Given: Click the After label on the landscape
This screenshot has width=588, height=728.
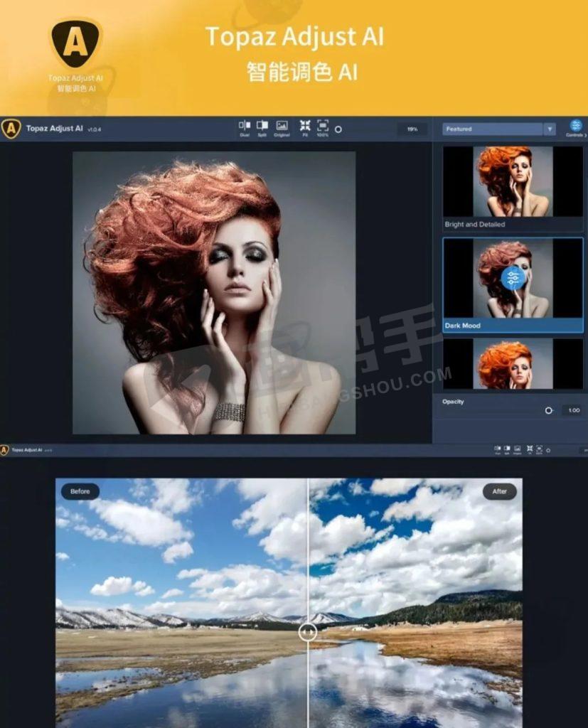Looking at the screenshot, I should (x=499, y=491).
